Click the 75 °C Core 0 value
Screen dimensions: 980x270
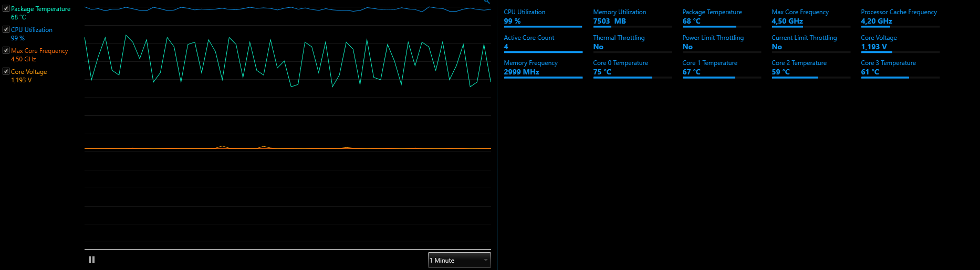pos(602,72)
